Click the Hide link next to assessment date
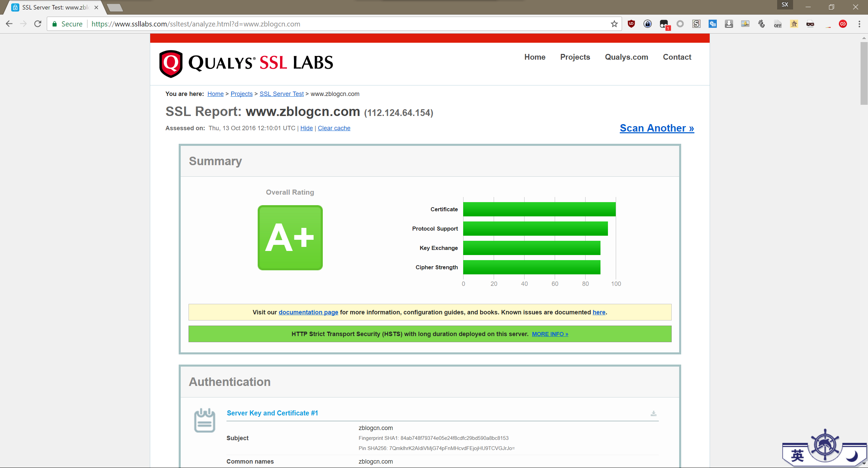 click(x=307, y=128)
